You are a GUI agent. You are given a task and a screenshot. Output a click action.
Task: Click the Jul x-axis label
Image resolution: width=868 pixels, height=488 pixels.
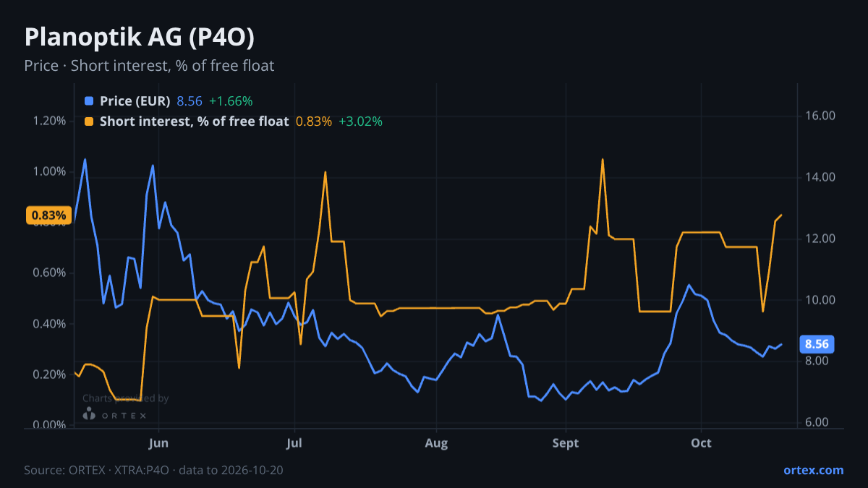[294, 442]
